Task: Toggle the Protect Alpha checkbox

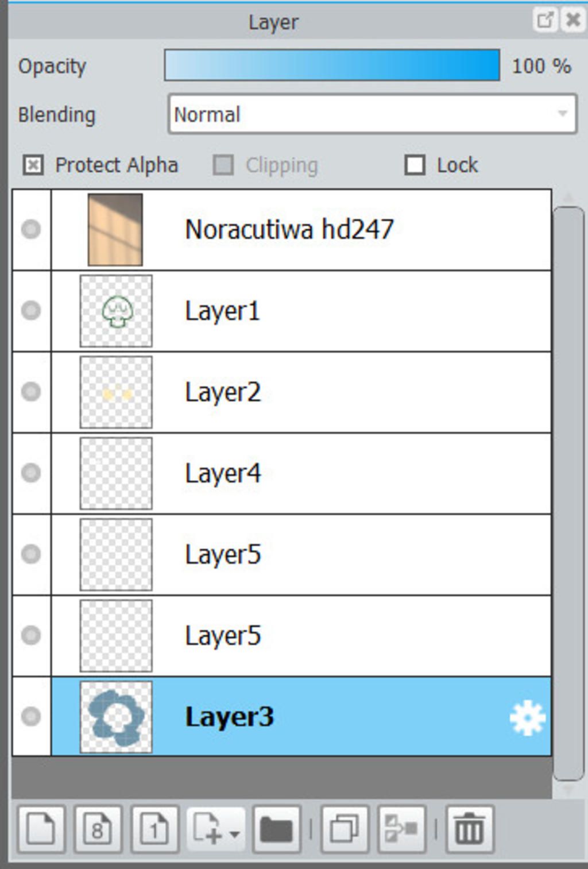Action: 33,165
